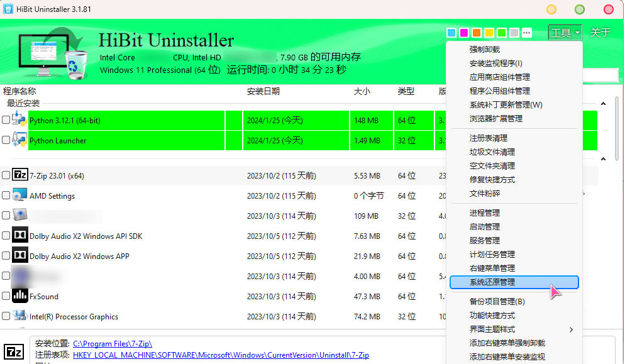Click the Intel Processor Graphics icon
This screenshot has height=364, width=625.
coord(19,316)
